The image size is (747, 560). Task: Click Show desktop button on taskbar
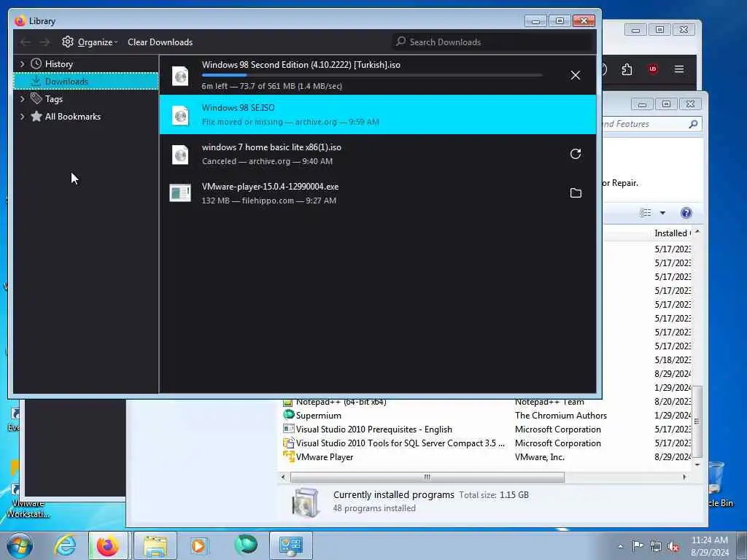click(742, 545)
